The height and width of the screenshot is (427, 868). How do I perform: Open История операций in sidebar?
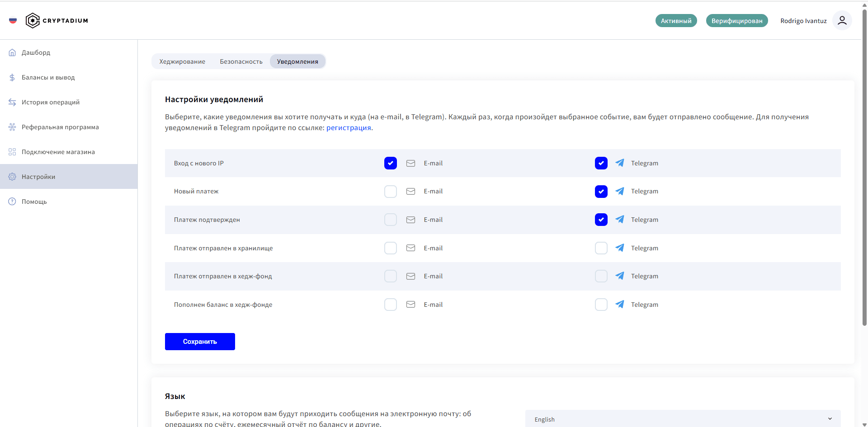tap(69, 102)
